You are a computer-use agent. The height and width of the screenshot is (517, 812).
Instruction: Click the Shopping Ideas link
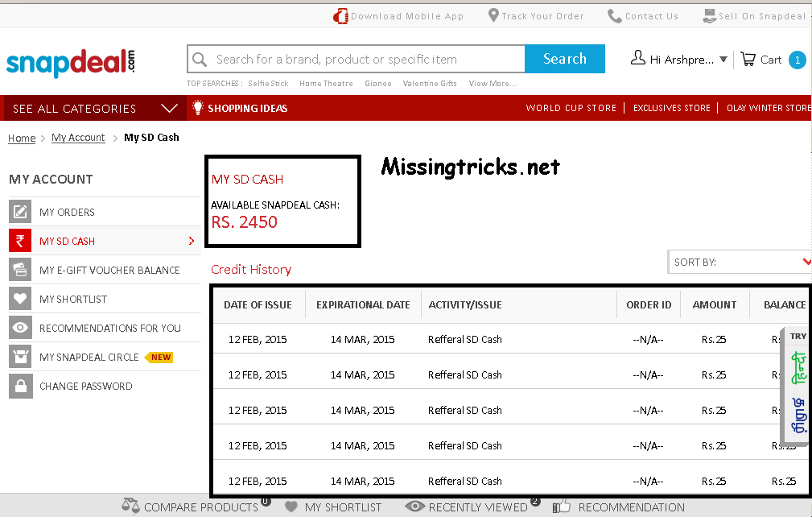(x=248, y=108)
